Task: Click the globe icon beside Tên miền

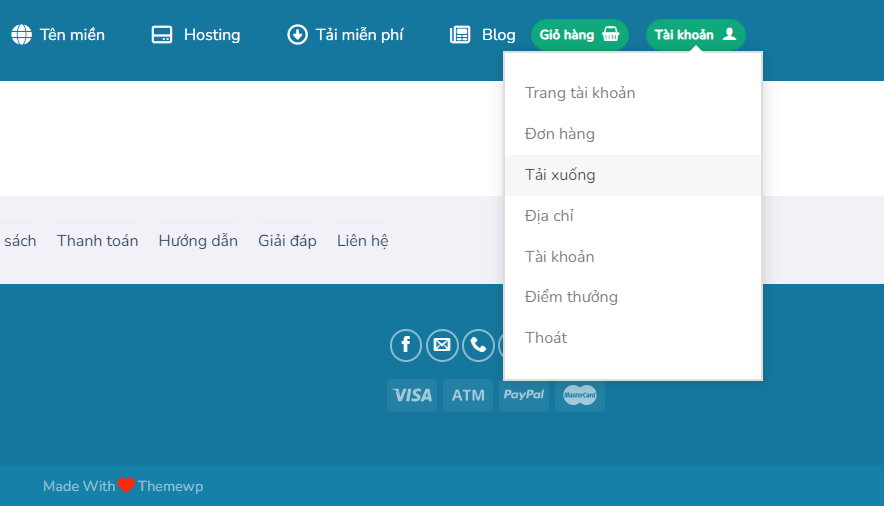Action: (x=22, y=35)
